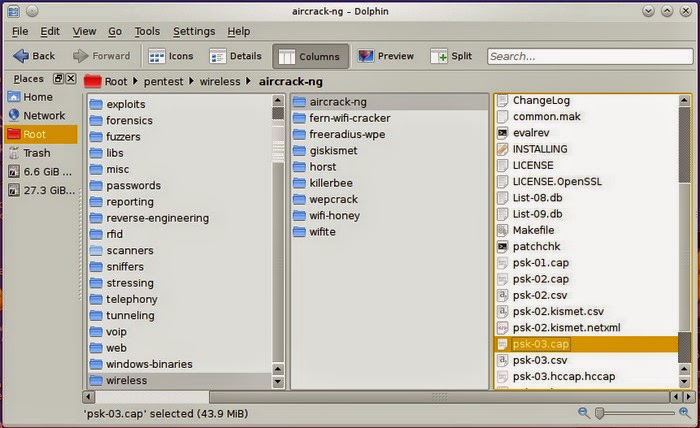
Task: Expand the arrow after wireless breadcrumb
Action: pyautogui.click(x=249, y=82)
